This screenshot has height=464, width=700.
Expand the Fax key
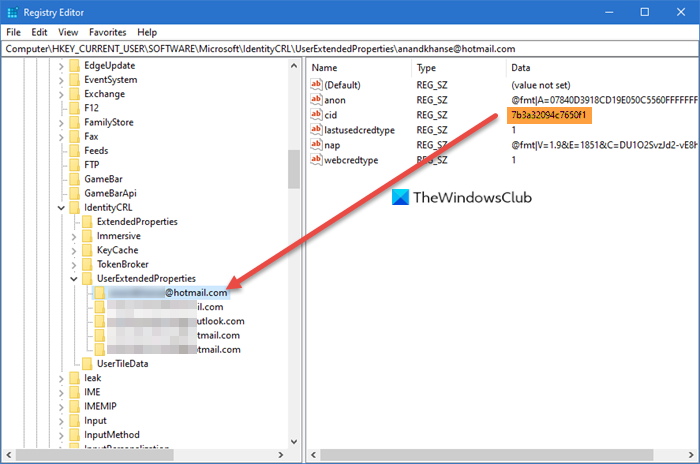pos(61,137)
